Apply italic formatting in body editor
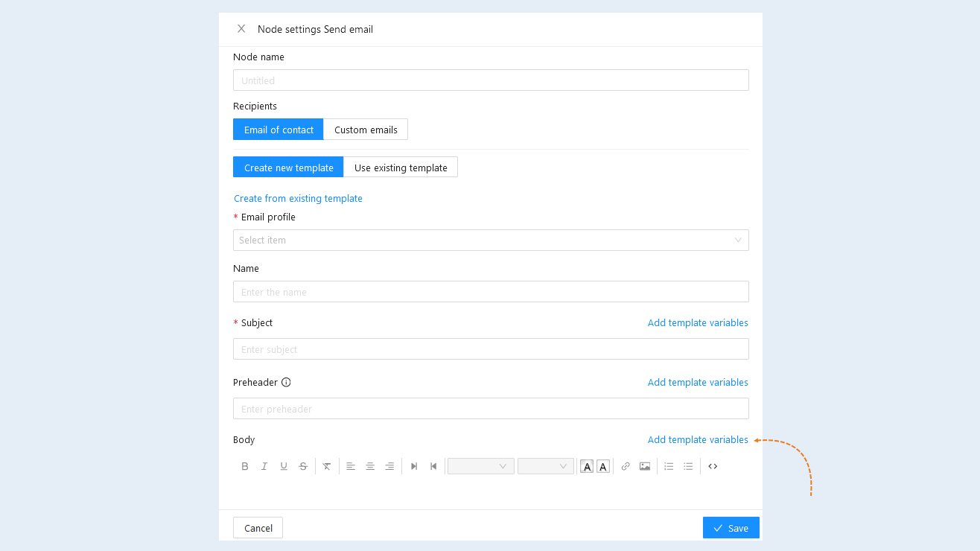 click(x=264, y=466)
